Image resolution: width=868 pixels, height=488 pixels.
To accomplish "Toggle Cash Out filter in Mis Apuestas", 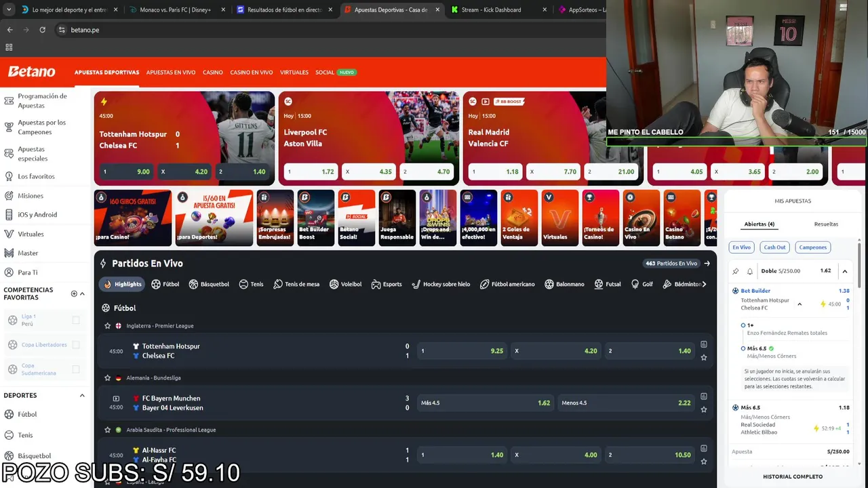I will [774, 247].
